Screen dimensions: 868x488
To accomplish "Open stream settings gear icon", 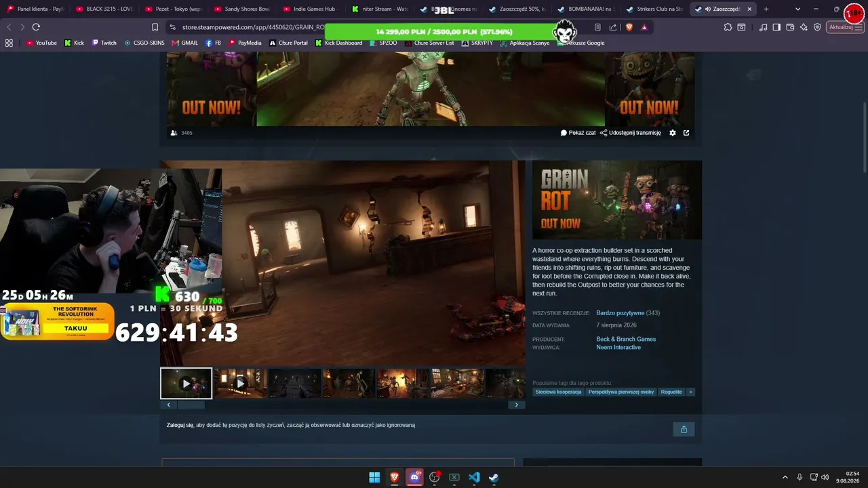I will pos(673,133).
